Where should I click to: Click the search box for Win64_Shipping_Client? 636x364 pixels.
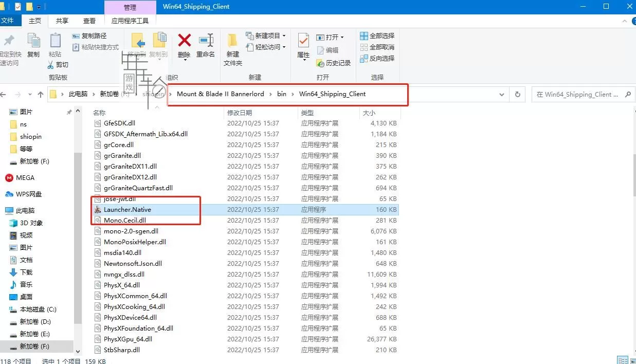pos(578,95)
